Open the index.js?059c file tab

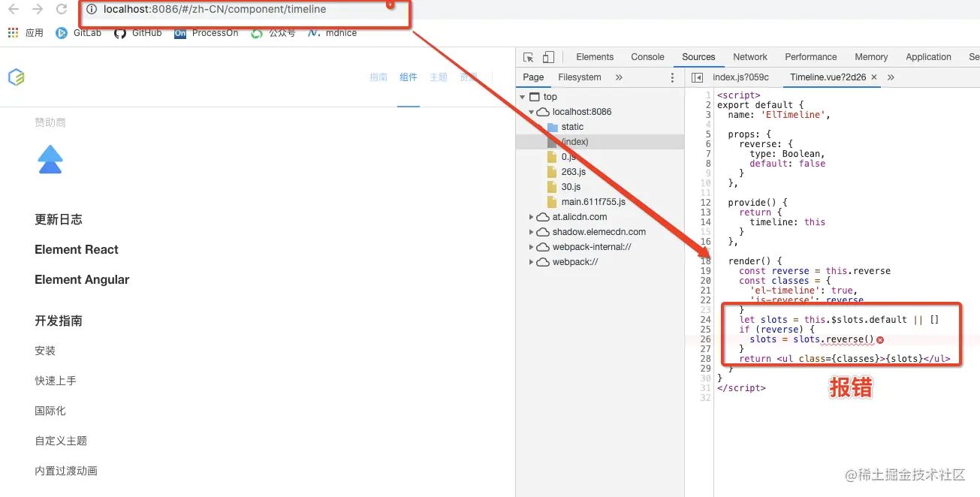click(x=740, y=77)
